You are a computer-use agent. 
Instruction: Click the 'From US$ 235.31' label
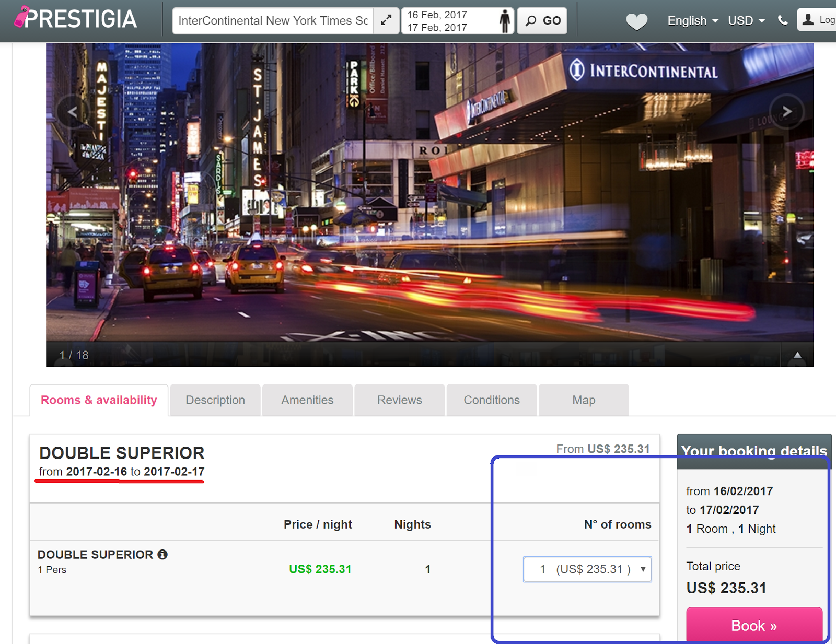(x=603, y=449)
